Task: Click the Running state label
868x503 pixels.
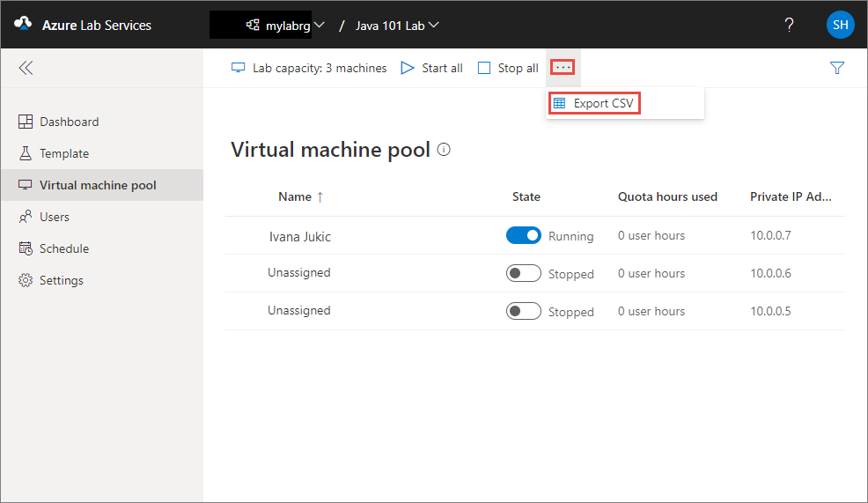Action: 570,237
